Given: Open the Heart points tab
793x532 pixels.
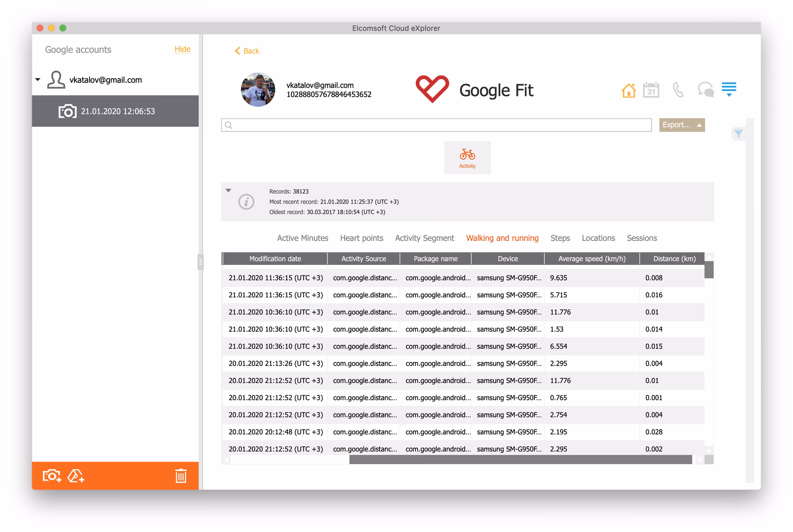Looking at the screenshot, I should pos(361,238).
